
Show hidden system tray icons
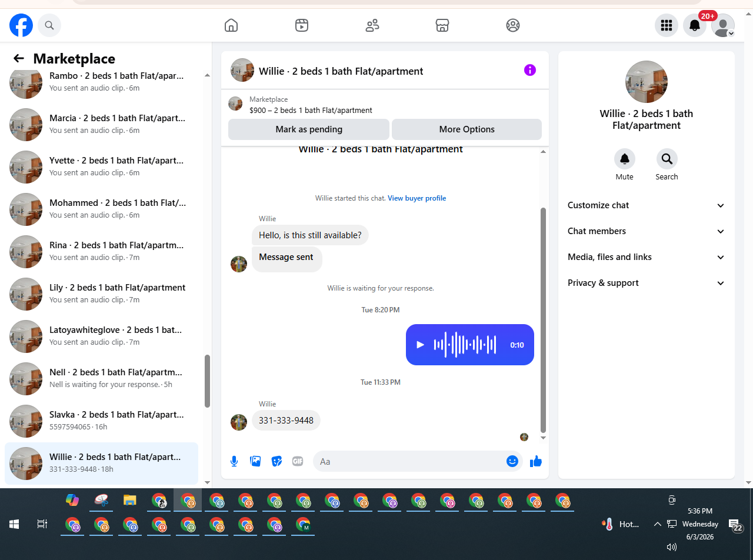coord(657,524)
